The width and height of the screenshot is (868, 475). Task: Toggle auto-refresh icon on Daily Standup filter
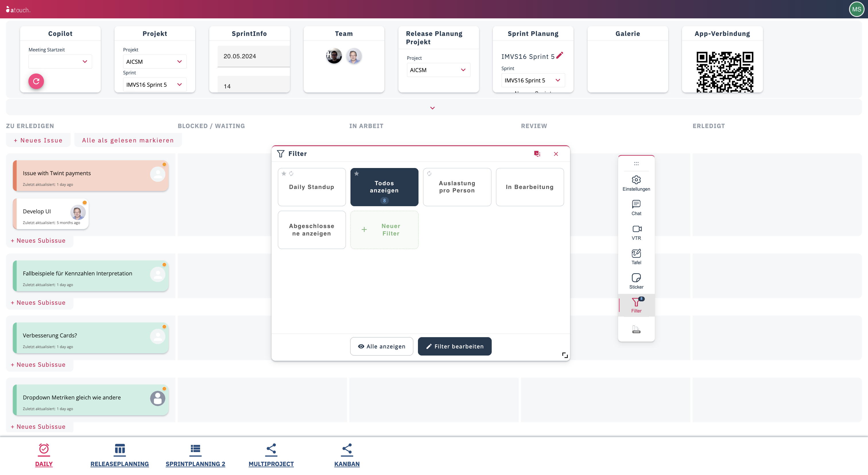tap(291, 174)
